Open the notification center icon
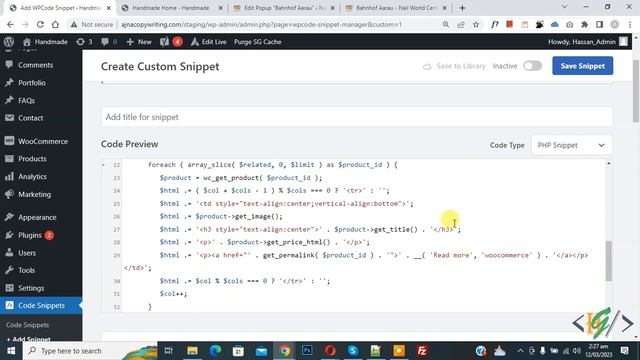 click(x=624, y=351)
